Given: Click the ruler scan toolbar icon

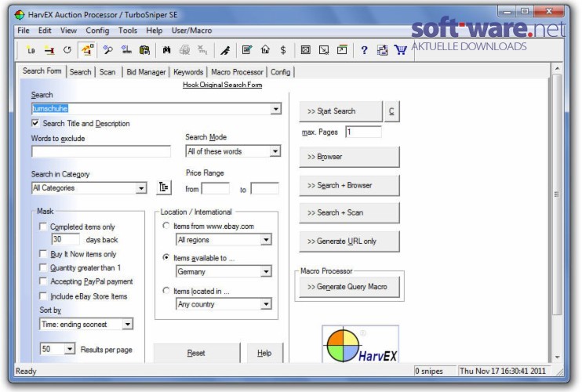Looking at the screenshot, I should (x=126, y=50).
